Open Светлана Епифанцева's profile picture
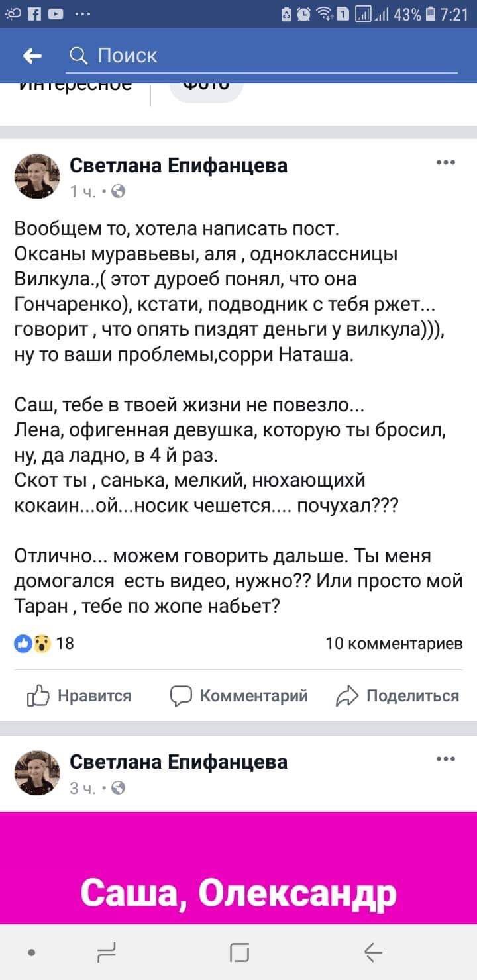The image size is (477, 980). 37,175
